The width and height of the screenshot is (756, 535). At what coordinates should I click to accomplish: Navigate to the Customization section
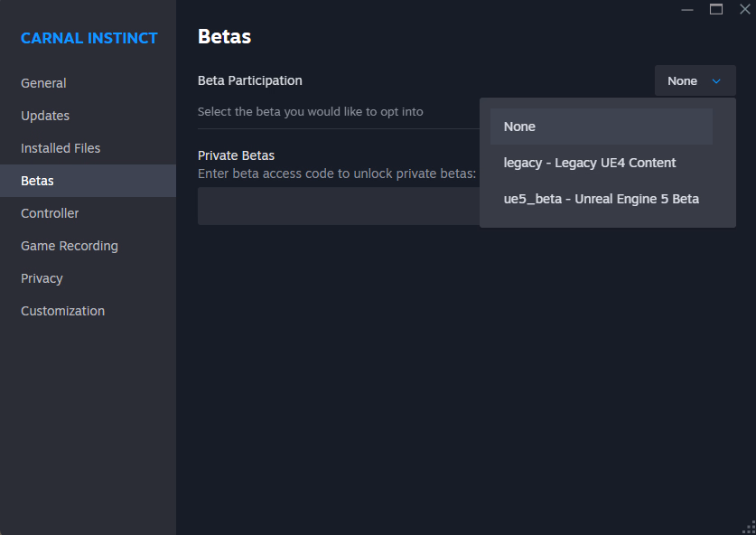tap(62, 311)
